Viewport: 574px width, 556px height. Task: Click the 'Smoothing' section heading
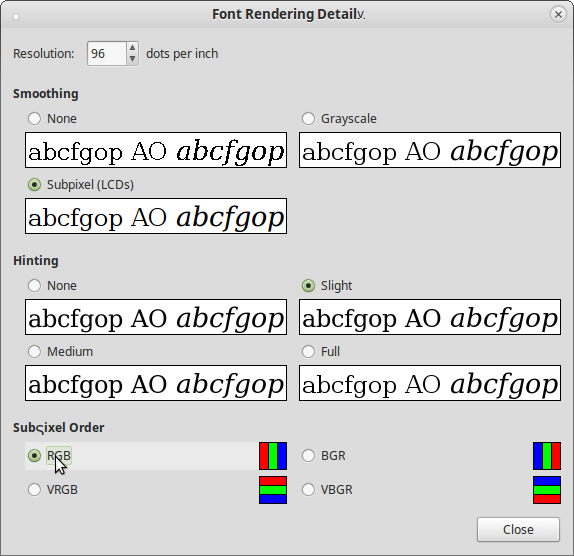[46, 94]
